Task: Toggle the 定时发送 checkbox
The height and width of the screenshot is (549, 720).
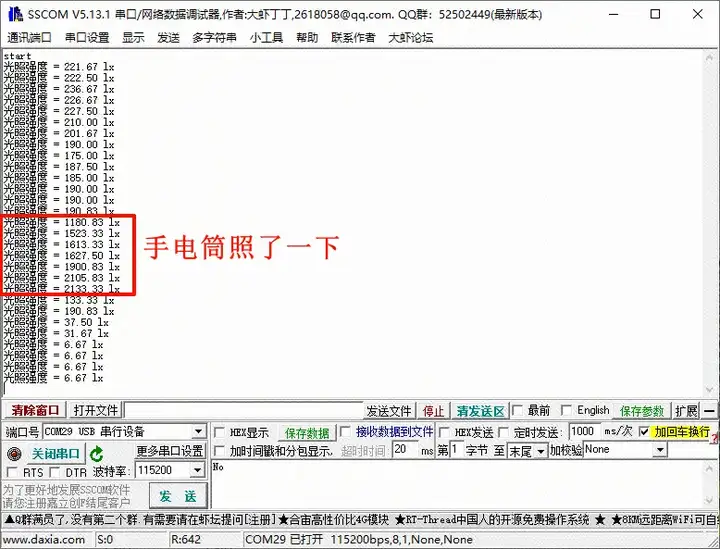Action: tap(504, 432)
